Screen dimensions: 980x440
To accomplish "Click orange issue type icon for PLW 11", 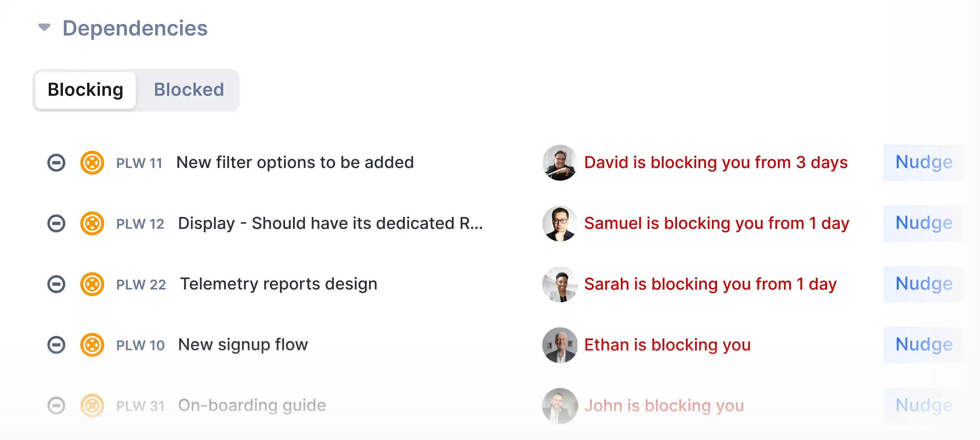I will tap(92, 163).
